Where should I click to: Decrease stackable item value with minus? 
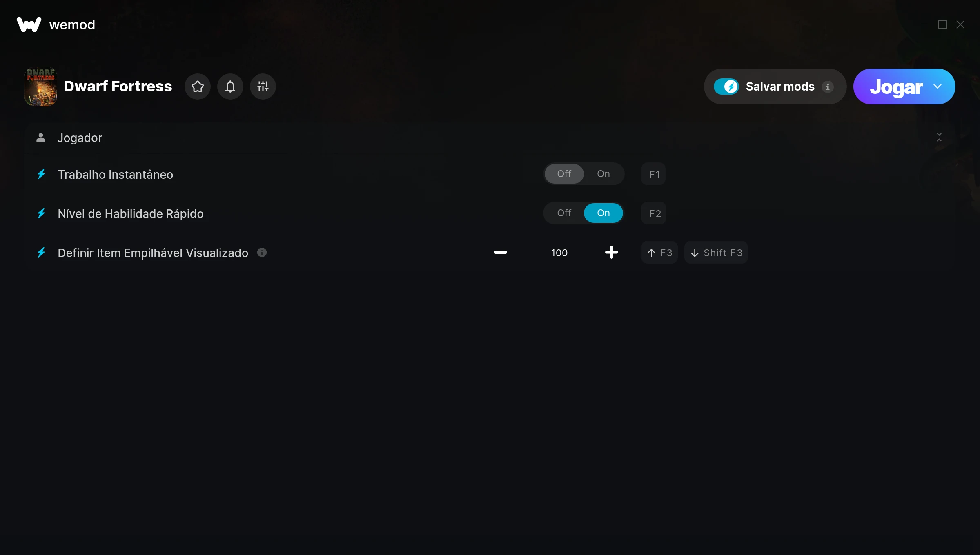[501, 253]
